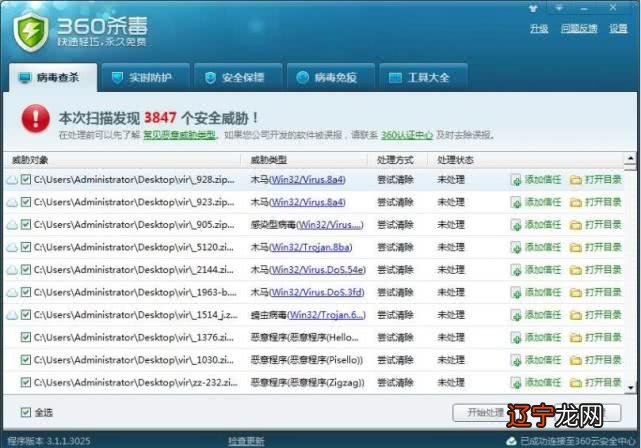The image size is (641, 448).
Task: Click 添加信任 icon for _5120.zi row
Action: [x=516, y=247]
